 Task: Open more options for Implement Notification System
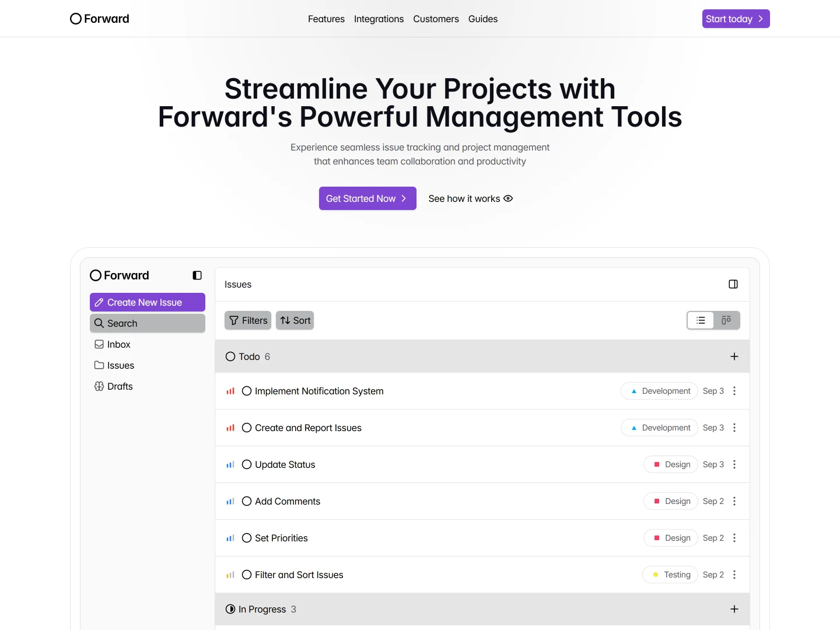click(734, 391)
